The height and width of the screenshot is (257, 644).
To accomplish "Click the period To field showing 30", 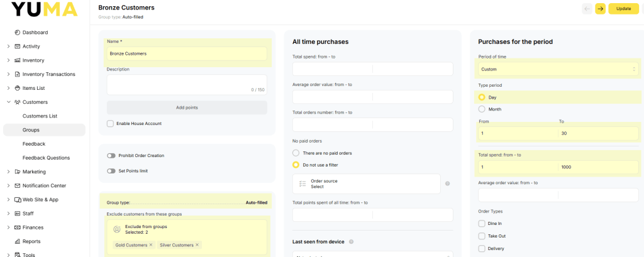I will [x=599, y=133].
